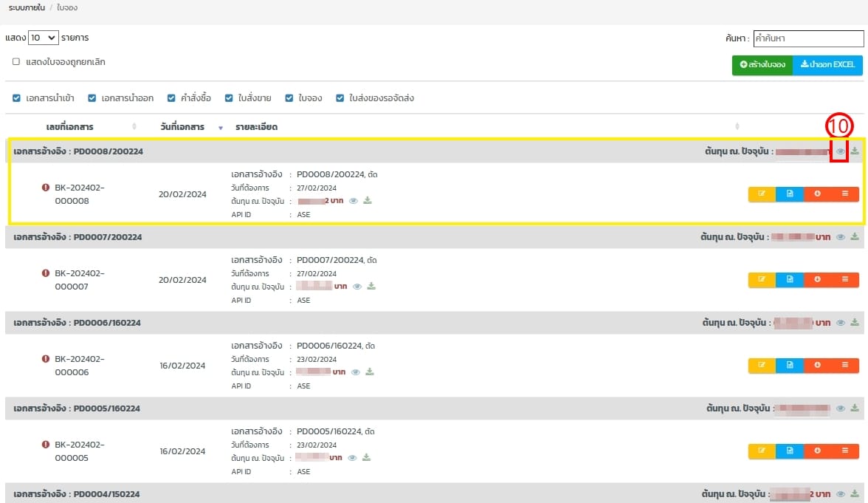
Task: Click the นำออก EXCEL button
Action: 827,65
